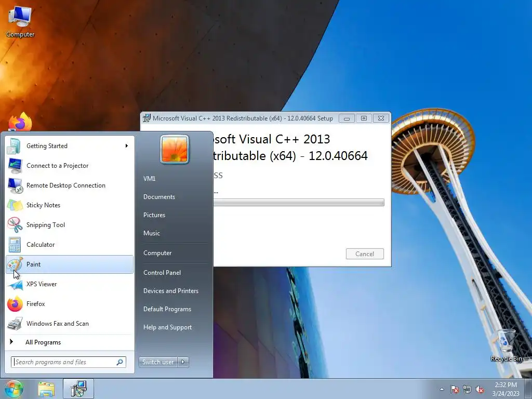Open Calculator from Start menu
Viewport: 532px width, 399px height.
[x=70, y=245]
